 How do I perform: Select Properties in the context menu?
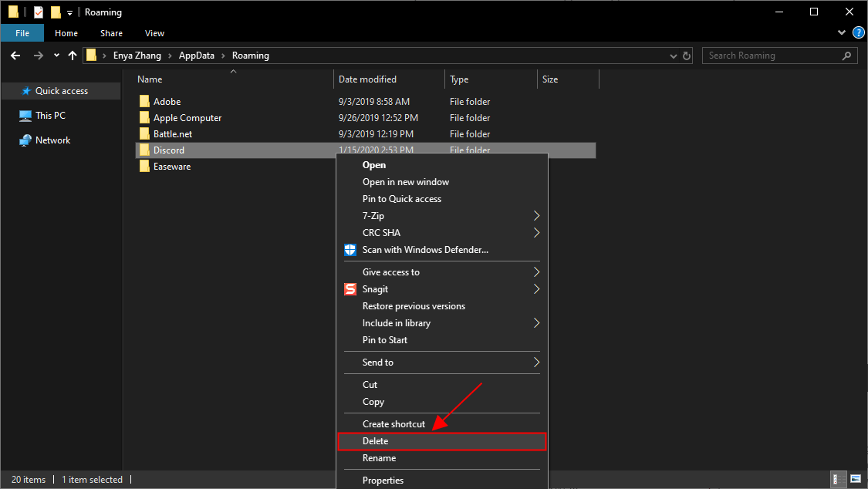383,481
